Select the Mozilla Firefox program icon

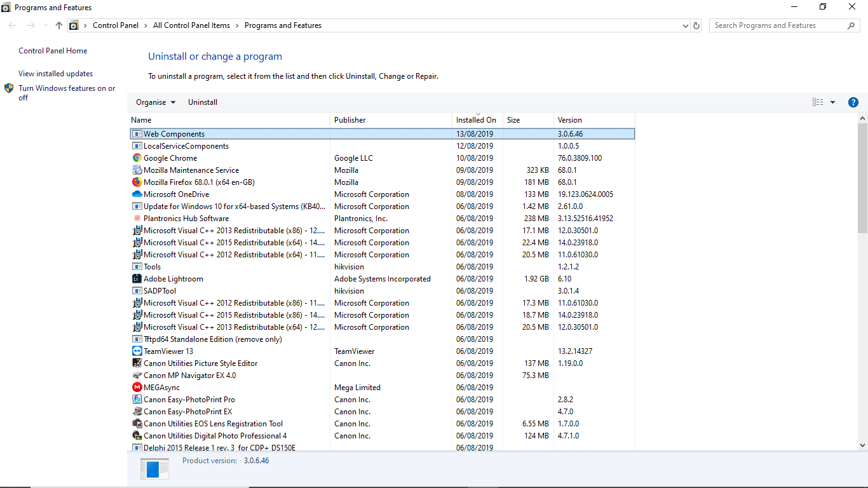tap(137, 182)
